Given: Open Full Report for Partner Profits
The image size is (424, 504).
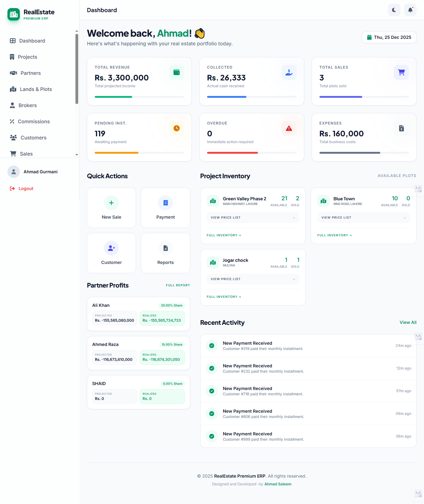Looking at the screenshot, I should (x=178, y=285).
